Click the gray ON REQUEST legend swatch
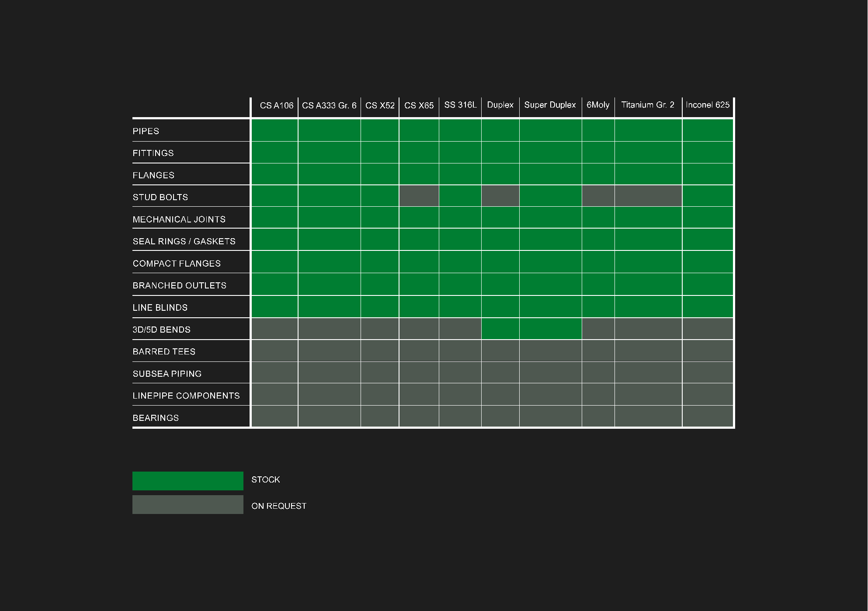868x611 pixels. [187, 504]
